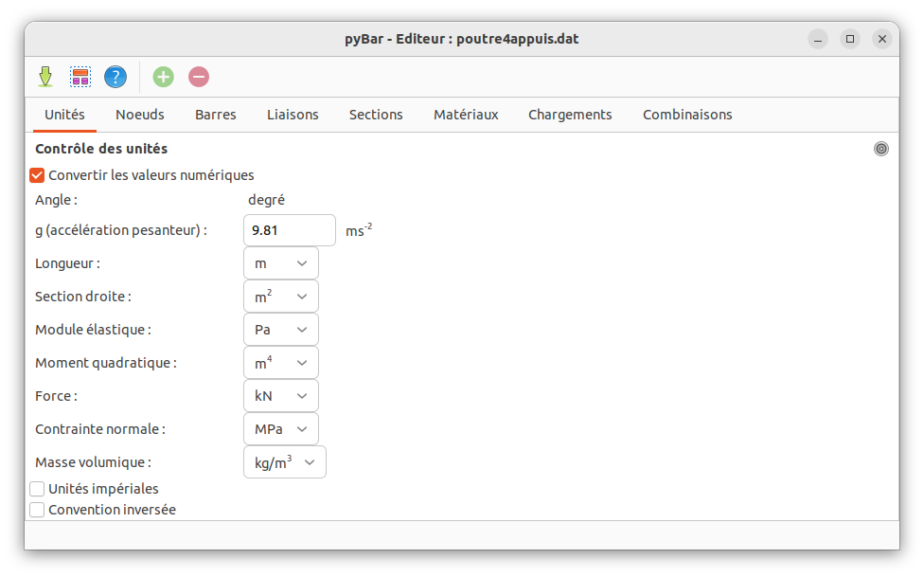Expand the Contrainte normale MPa dropdown
Image resolution: width=924 pixels, height=577 pixels.
281,429
